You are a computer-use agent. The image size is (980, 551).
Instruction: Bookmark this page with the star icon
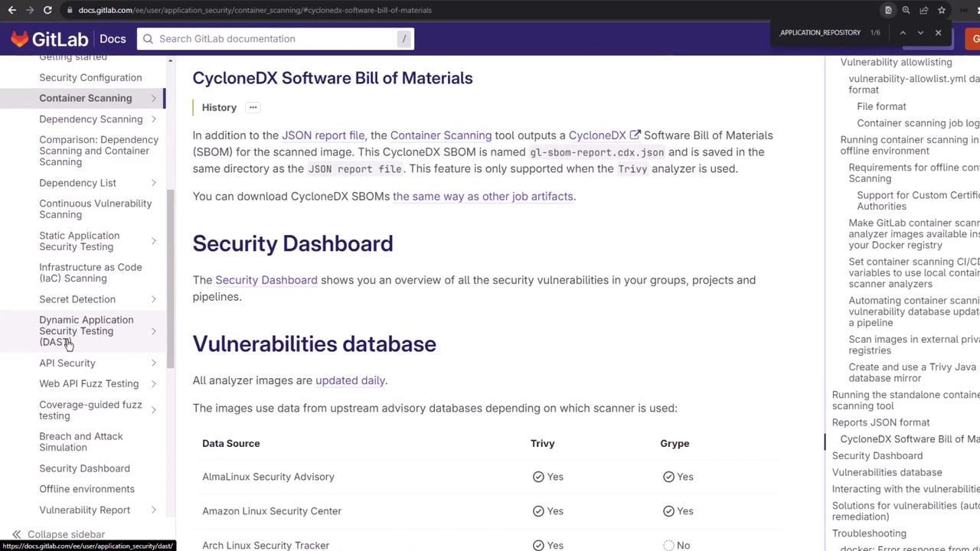(942, 10)
